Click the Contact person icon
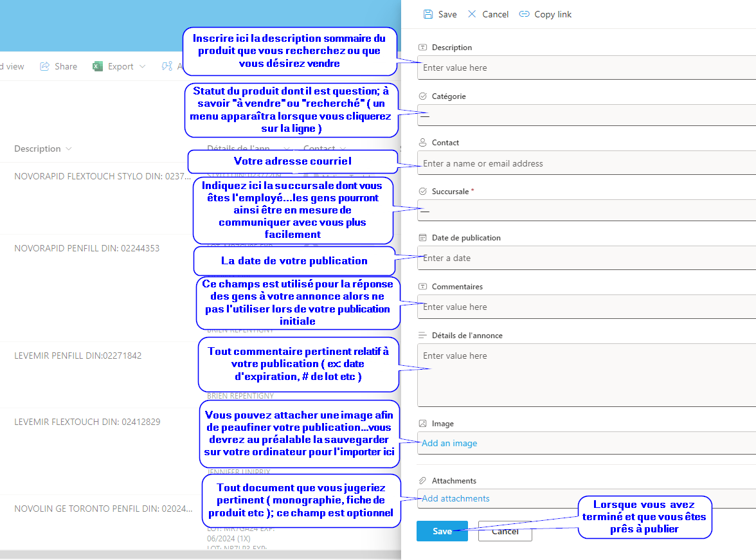756x560 pixels. click(x=423, y=143)
